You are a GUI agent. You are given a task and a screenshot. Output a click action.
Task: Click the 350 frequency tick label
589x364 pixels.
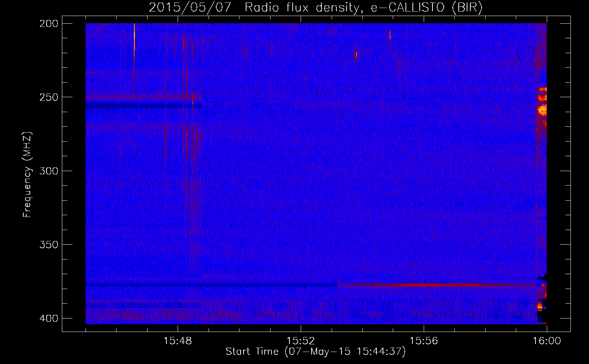[48, 245]
